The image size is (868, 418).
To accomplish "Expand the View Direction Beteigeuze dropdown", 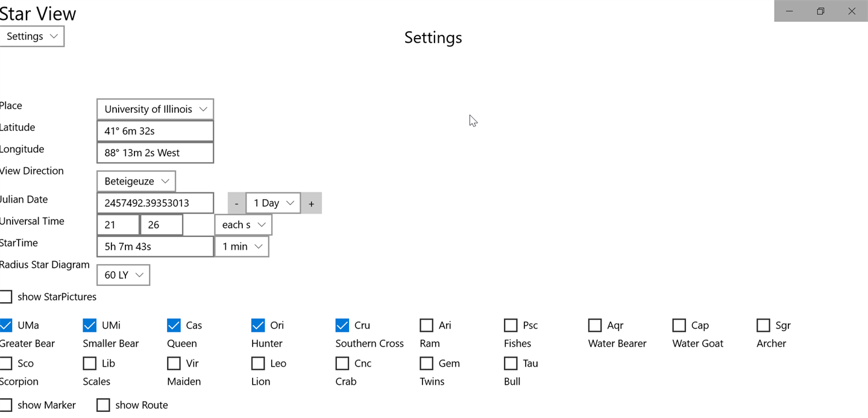I will click(136, 182).
